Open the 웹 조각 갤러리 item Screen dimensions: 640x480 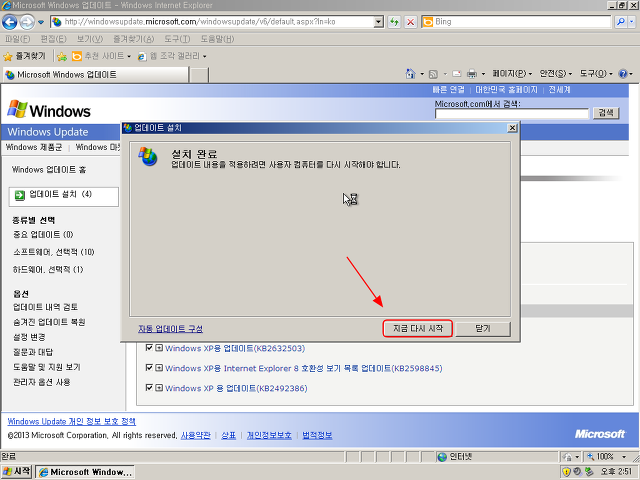[172, 56]
